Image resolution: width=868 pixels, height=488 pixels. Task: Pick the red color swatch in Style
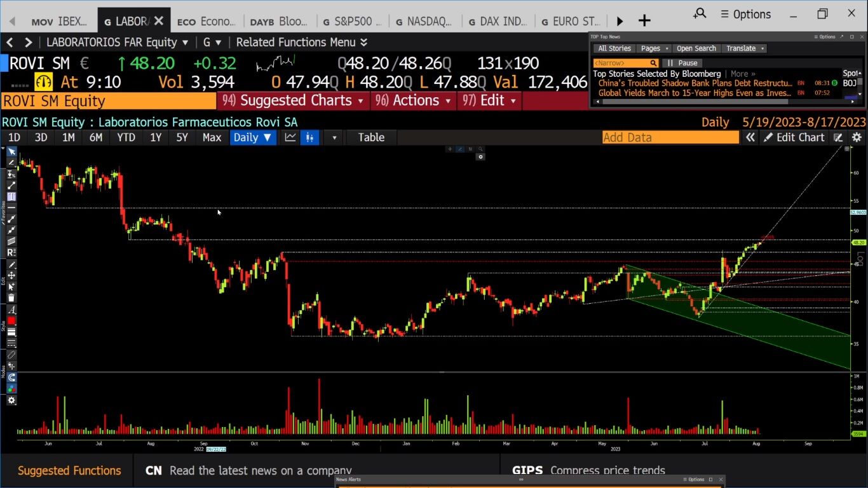pyautogui.click(x=11, y=321)
